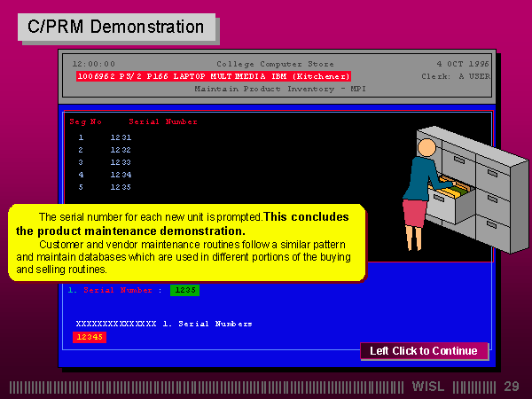Select serial number 1233 in row 3
532x399 pixels.
(121, 162)
